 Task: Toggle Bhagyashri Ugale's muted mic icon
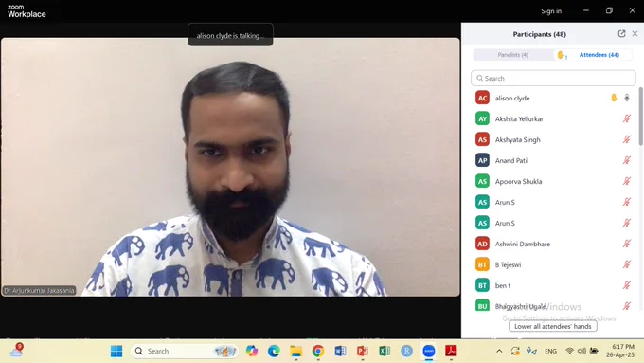pos(626,306)
